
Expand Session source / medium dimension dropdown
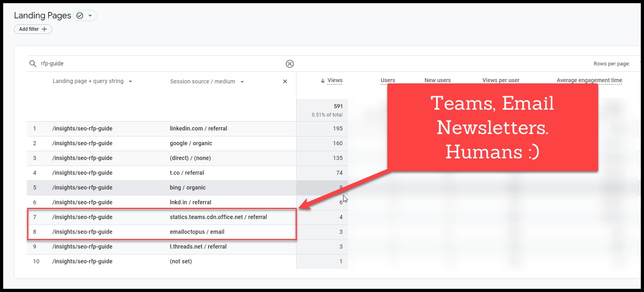click(242, 82)
